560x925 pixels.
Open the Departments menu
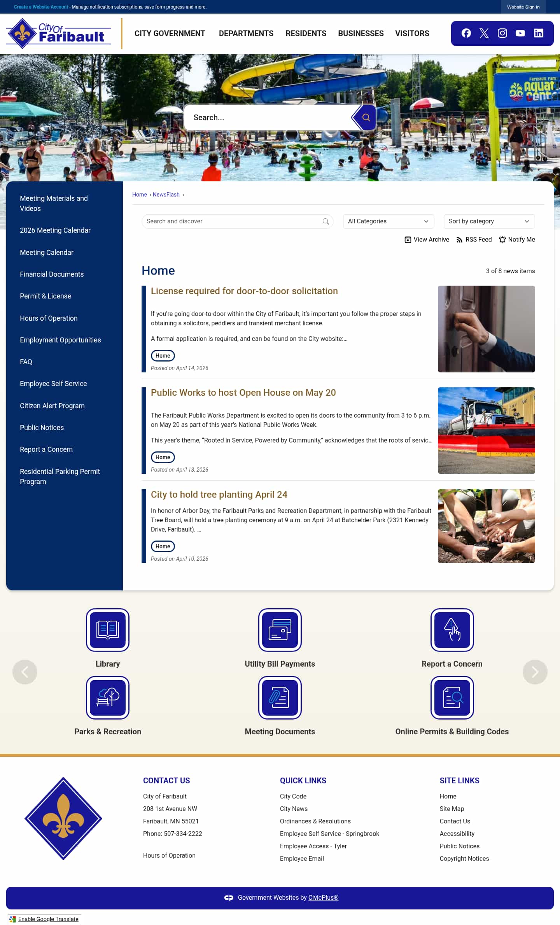pyautogui.click(x=246, y=33)
